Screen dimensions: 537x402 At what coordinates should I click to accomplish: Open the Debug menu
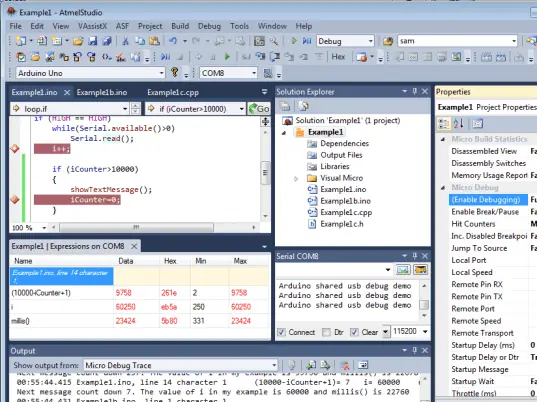[209, 26]
